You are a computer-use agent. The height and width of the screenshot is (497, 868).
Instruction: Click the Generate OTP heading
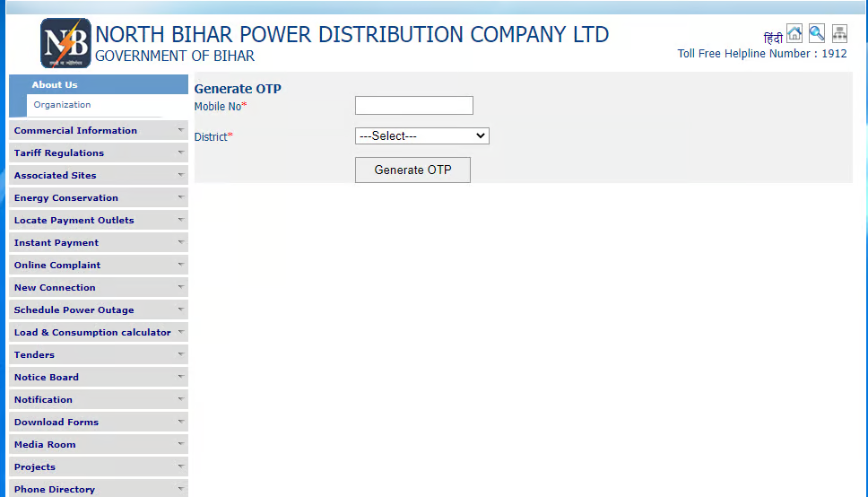pyautogui.click(x=238, y=89)
